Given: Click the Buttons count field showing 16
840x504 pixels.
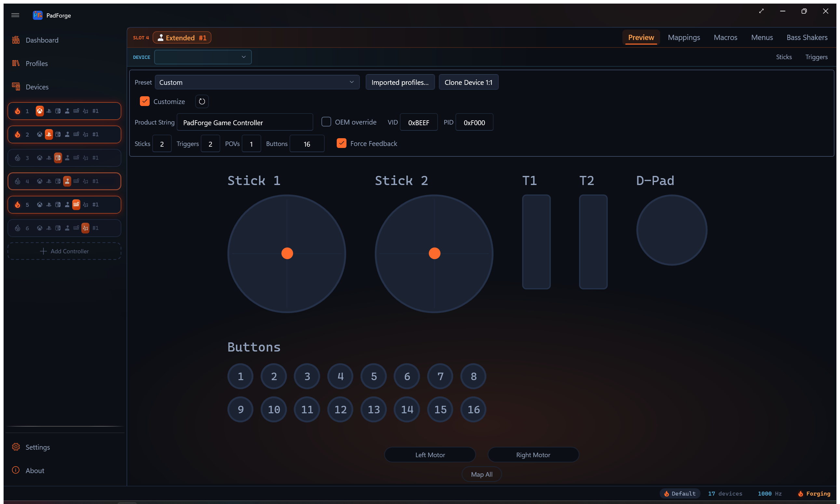Looking at the screenshot, I should coord(307,144).
